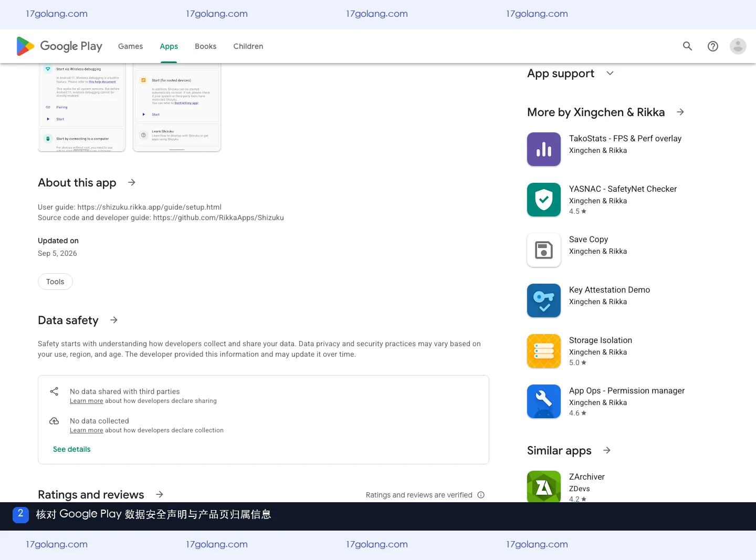
Task: Open the account avatar menu
Action: pos(738,46)
